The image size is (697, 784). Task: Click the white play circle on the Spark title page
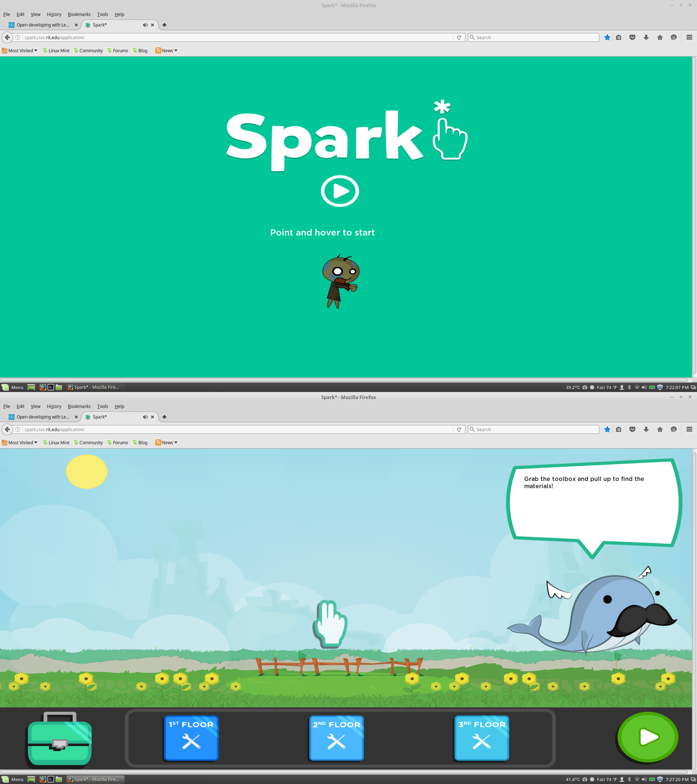coord(339,191)
